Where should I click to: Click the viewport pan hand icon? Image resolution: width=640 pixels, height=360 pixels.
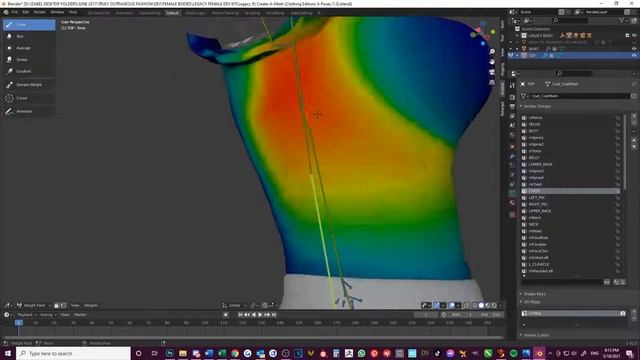coord(492,62)
